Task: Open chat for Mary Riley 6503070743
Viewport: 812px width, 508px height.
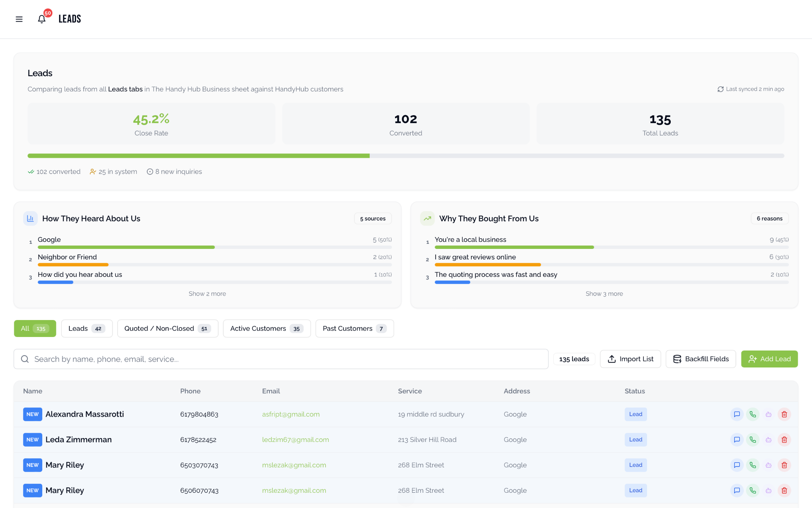Action: [x=737, y=465]
